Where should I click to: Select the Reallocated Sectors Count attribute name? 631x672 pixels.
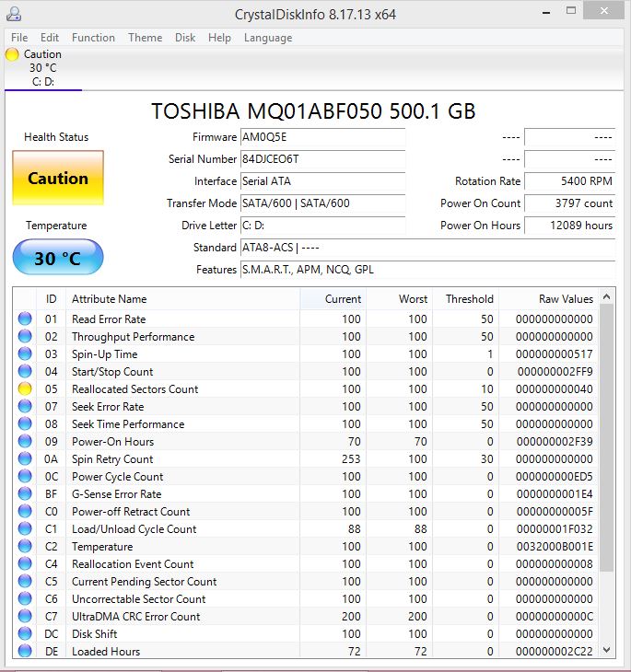tap(135, 389)
